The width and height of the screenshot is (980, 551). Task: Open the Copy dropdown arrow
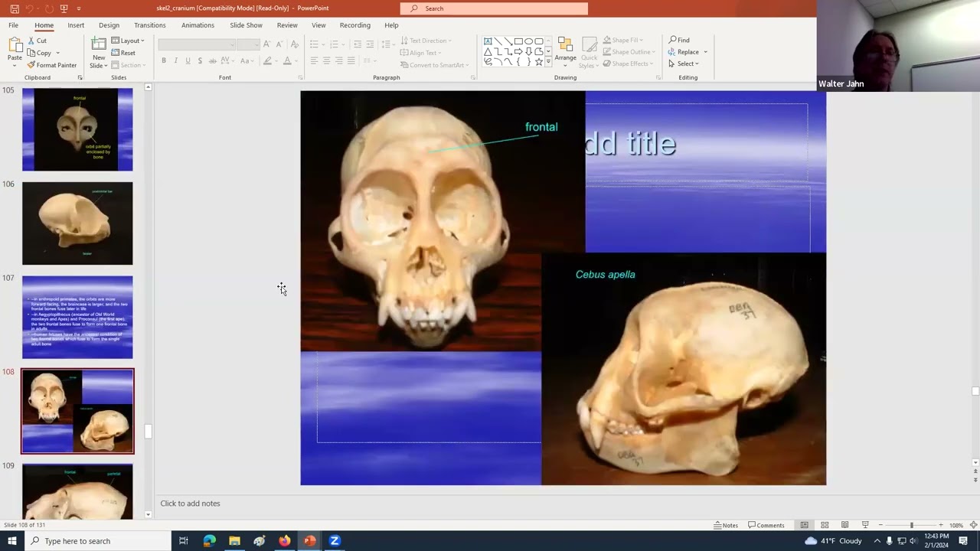(x=57, y=53)
